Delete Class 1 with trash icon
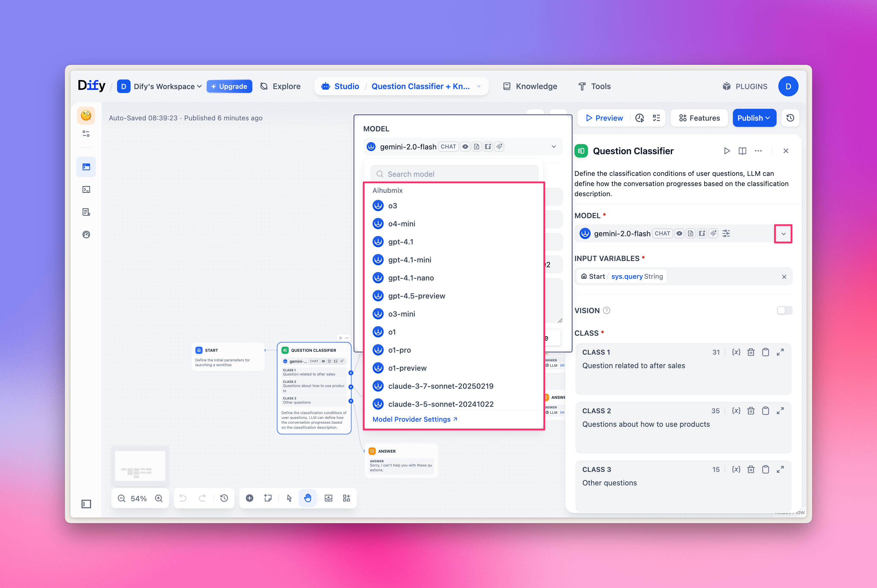The image size is (877, 588). coord(751,352)
